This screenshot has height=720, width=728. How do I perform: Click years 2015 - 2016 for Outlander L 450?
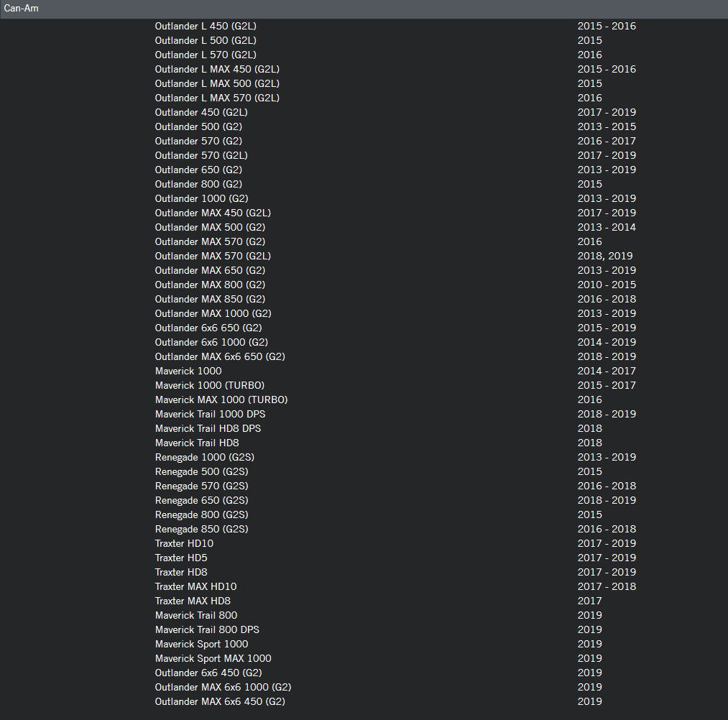[607, 26]
